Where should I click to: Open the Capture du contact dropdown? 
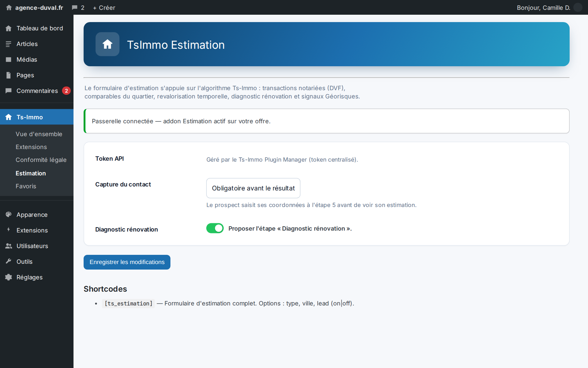[x=253, y=188]
